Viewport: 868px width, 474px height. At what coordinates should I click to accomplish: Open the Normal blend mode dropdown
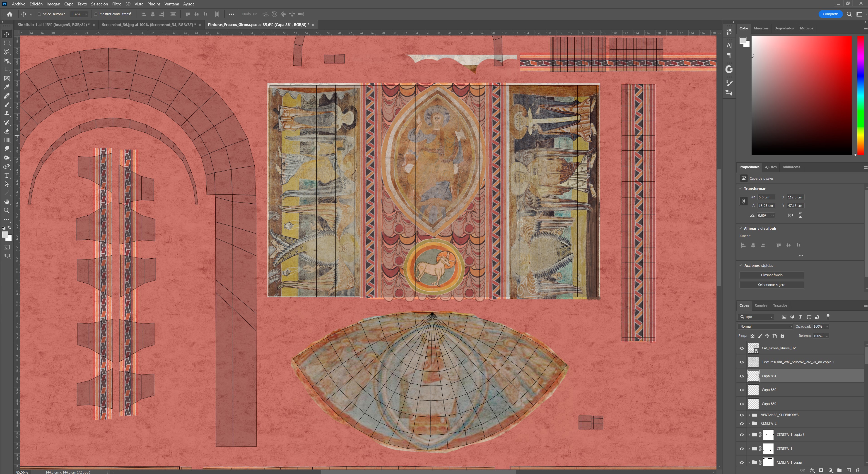click(765, 326)
